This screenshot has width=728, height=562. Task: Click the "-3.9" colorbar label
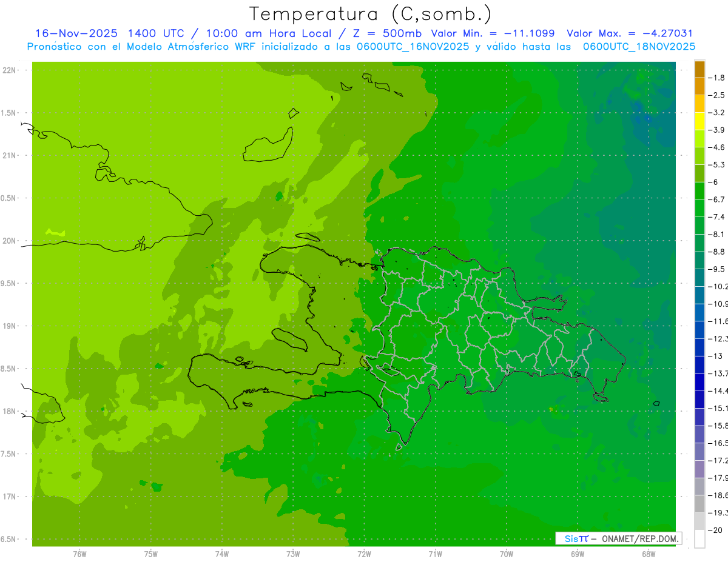click(716, 130)
